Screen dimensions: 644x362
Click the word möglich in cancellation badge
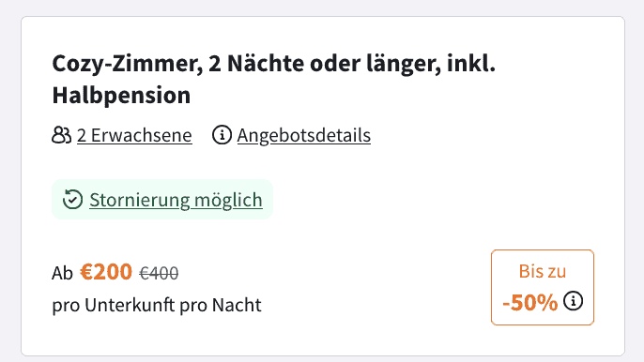tap(228, 200)
